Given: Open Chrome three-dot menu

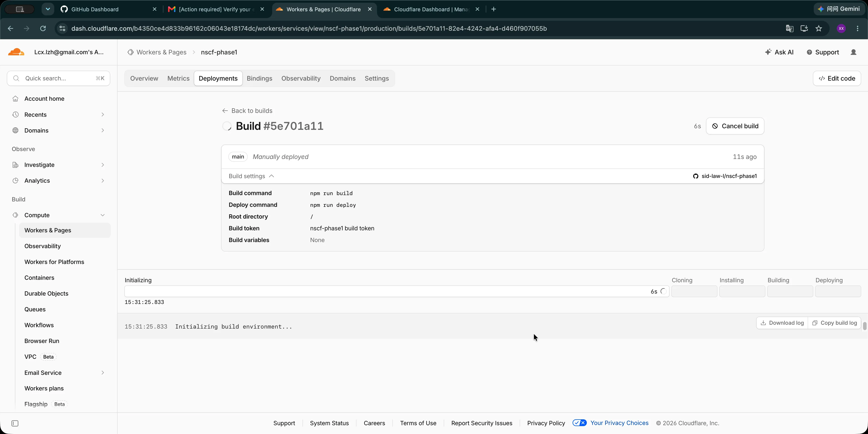Looking at the screenshot, I should pyautogui.click(x=858, y=29).
